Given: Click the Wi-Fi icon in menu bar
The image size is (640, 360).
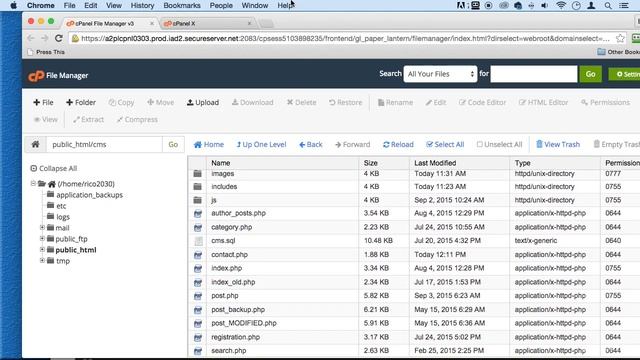Looking at the screenshot, I should [x=561, y=5].
